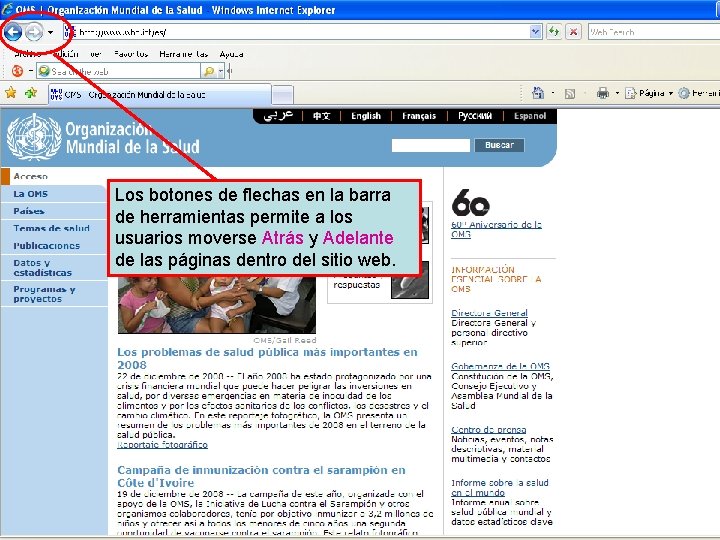Open the 'Gobernanza de la OMS' link
Viewport: 720px width, 540px height.
point(501,366)
